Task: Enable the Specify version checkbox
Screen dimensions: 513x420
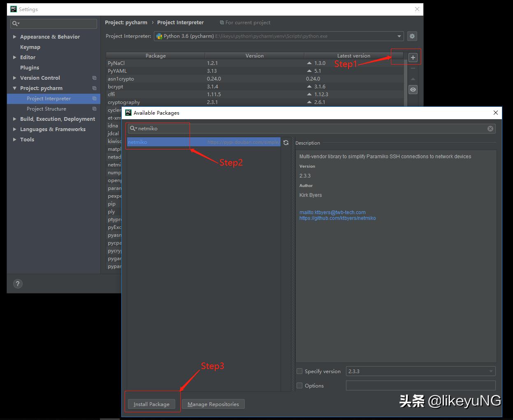Action: coord(299,371)
